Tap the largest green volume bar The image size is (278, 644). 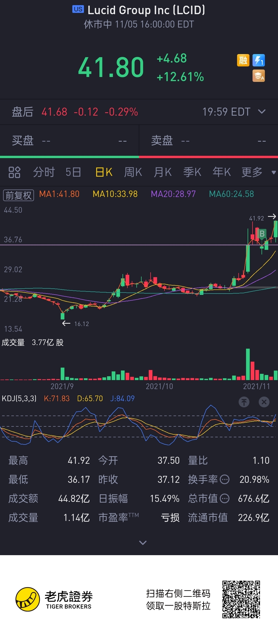[248, 364]
